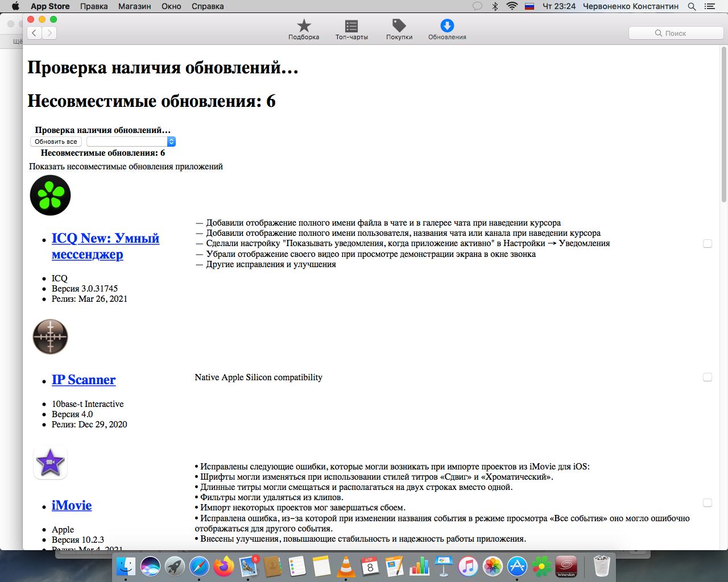The width and height of the screenshot is (728, 582).
Task: Open Safari from the Dock
Action: pos(199,567)
